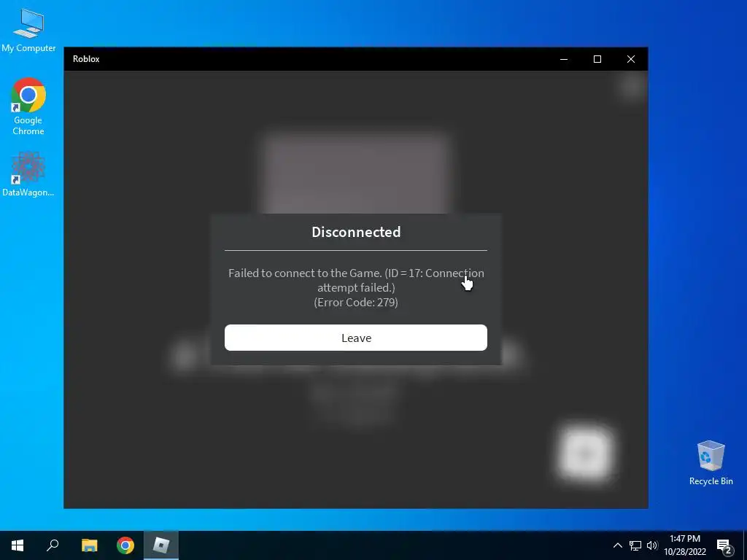Image resolution: width=747 pixels, height=560 pixels.
Task: Launch Chrome from the taskbar
Action: click(125, 545)
